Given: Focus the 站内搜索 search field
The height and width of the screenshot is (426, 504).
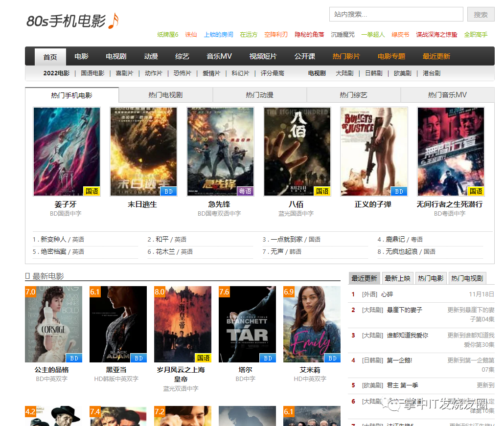Looking at the screenshot, I should point(396,15).
